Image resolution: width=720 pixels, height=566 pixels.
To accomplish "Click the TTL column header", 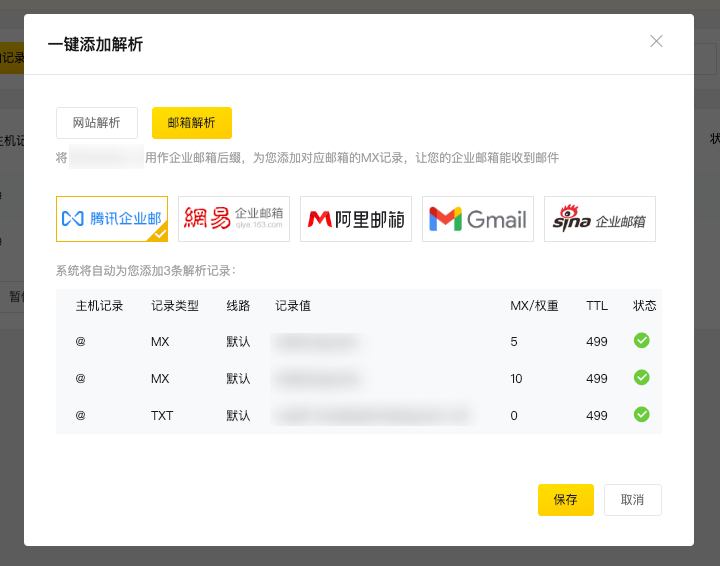I will pos(597,306).
